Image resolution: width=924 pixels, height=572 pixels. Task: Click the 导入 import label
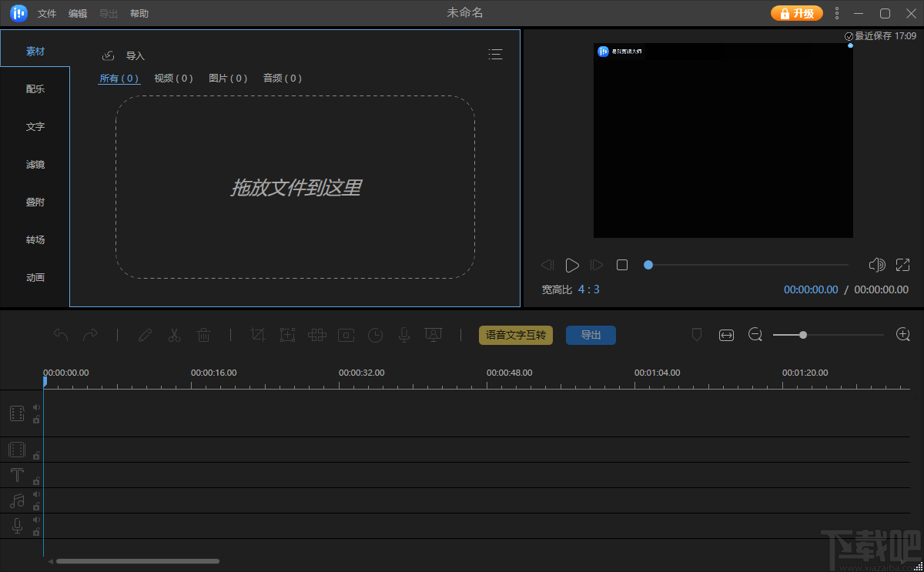coord(136,55)
